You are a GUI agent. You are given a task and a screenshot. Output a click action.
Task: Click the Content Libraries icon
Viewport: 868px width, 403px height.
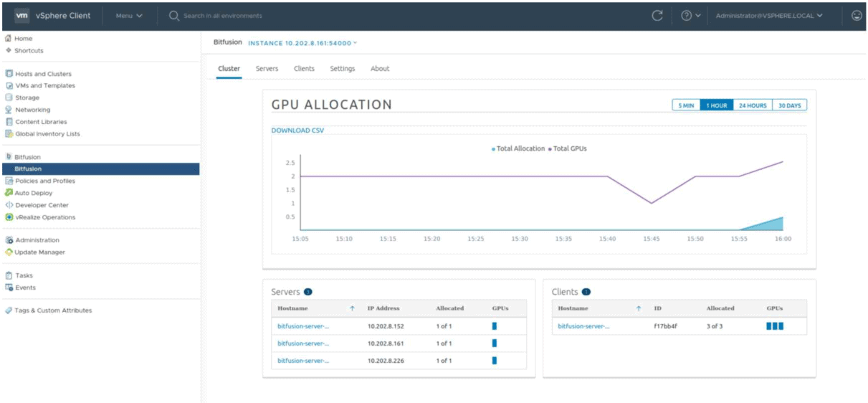(9, 122)
